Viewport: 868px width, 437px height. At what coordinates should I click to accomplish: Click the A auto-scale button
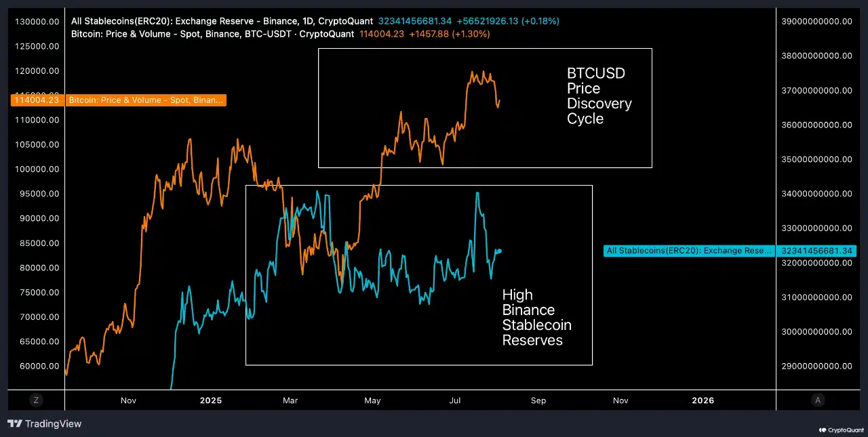click(818, 400)
